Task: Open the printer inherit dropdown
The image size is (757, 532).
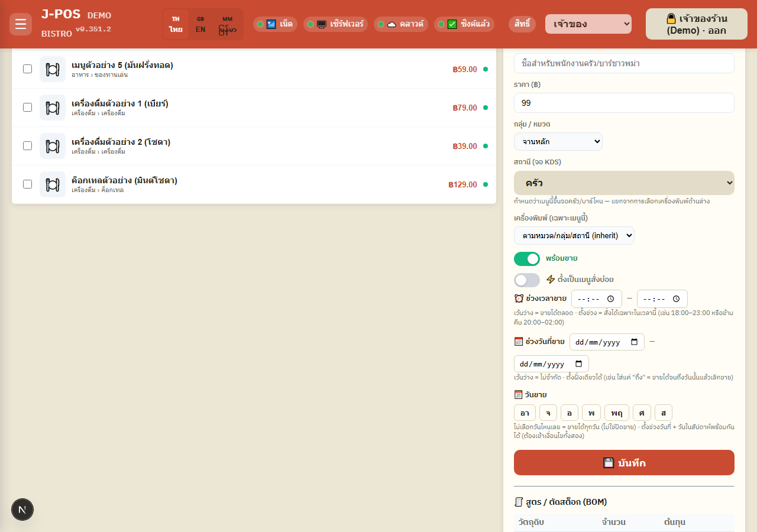Action: tap(574, 235)
